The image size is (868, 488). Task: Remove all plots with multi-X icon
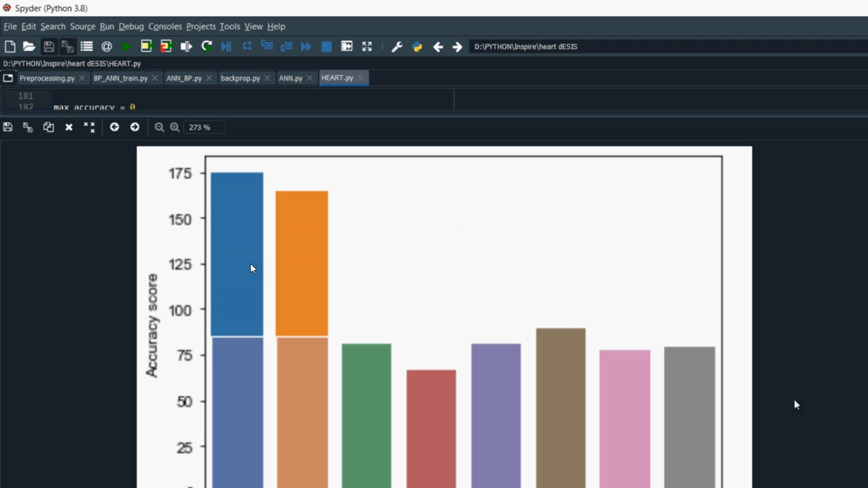(x=89, y=127)
